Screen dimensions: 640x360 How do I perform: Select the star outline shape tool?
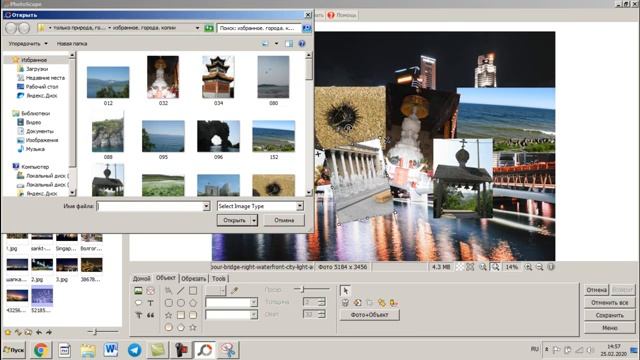pyautogui.click(x=168, y=315)
